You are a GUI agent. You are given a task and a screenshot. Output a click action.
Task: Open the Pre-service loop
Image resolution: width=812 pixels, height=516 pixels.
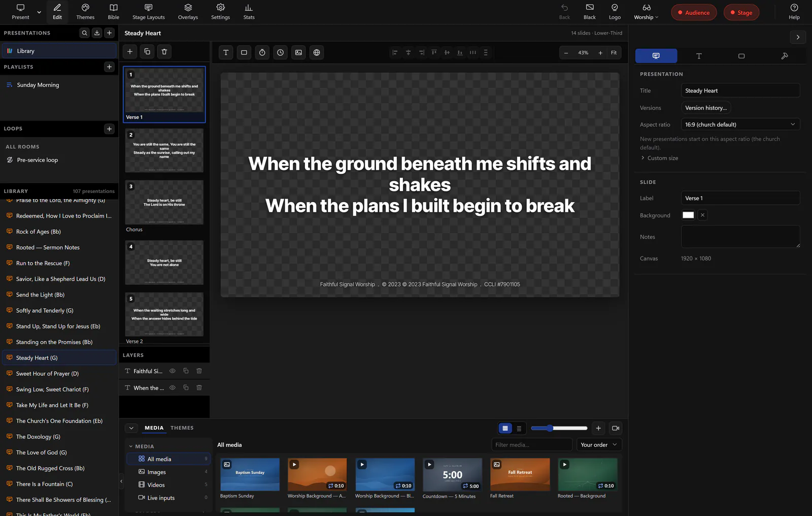[59, 160]
